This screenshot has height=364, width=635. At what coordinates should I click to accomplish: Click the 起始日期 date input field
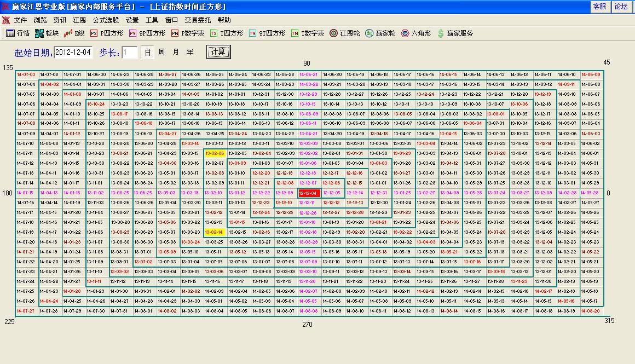coord(73,53)
